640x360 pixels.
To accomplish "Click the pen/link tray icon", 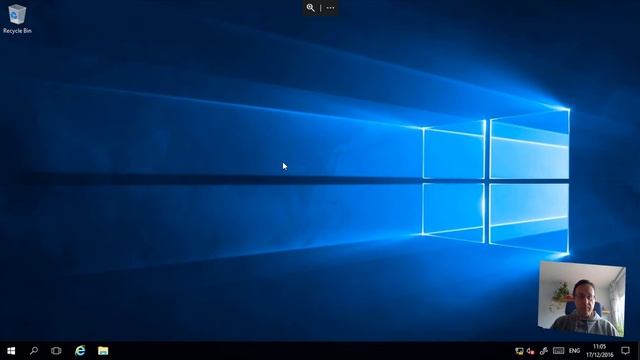I will tap(544, 351).
